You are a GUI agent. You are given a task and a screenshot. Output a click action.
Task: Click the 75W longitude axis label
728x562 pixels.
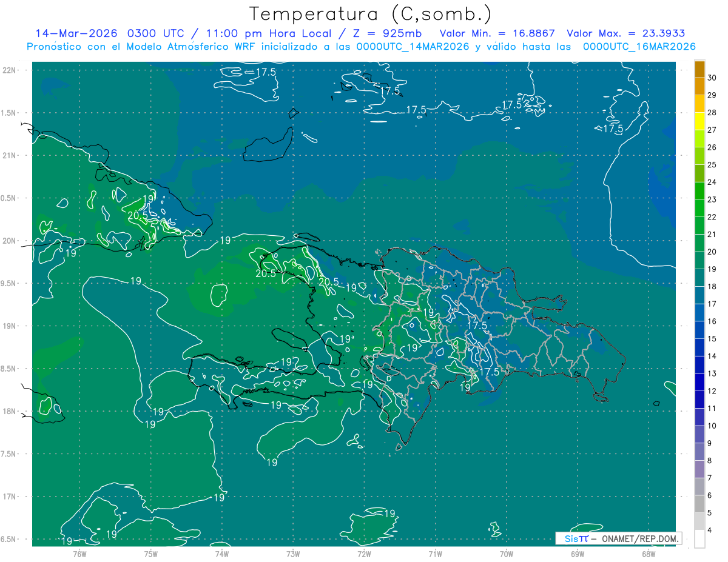point(151,554)
